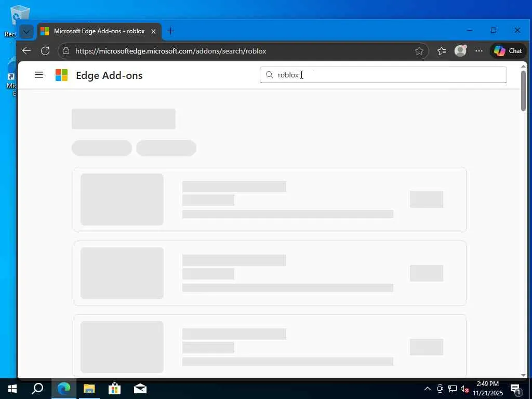Open Microsoft Store from taskbar
The width and height of the screenshot is (532, 399).
pos(115,389)
